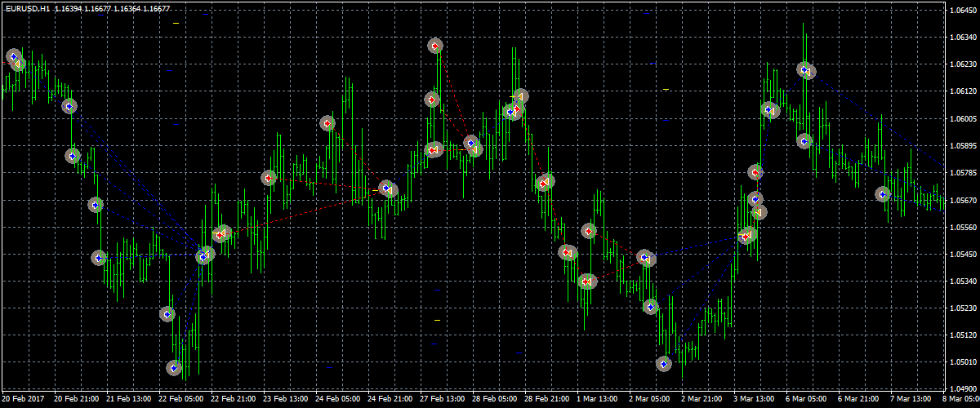This screenshot has width=980, height=408.
Task: Select the blue buy marker at the 2 Mar lowest low
Action: pos(664,364)
